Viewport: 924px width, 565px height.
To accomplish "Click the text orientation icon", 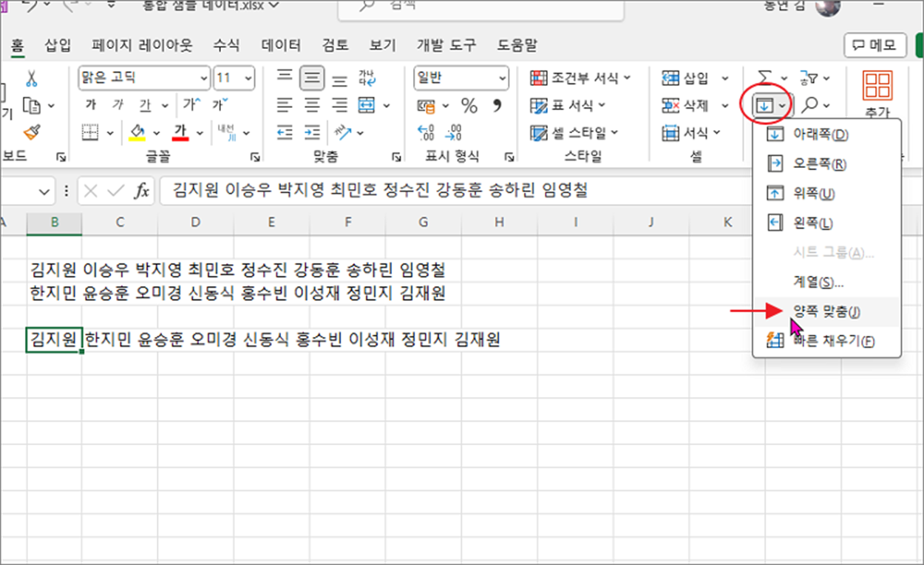I will click(x=342, y=132).
